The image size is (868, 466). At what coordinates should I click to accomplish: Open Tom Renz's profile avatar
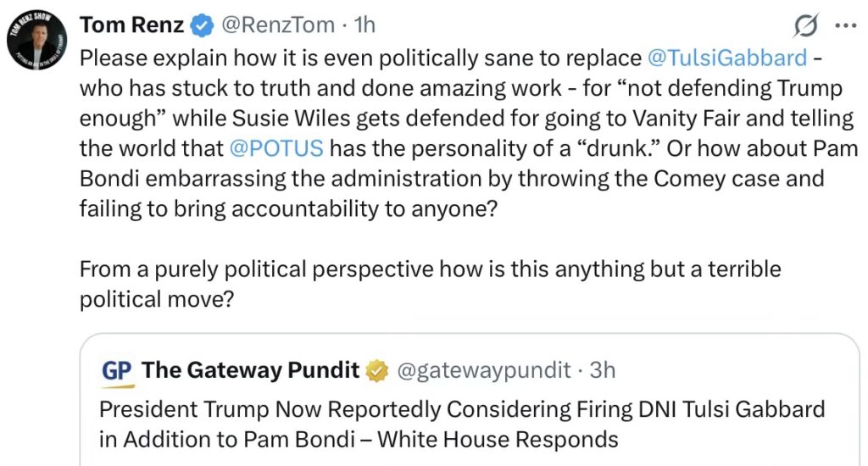pyautogui.click(x=34, y=38)
